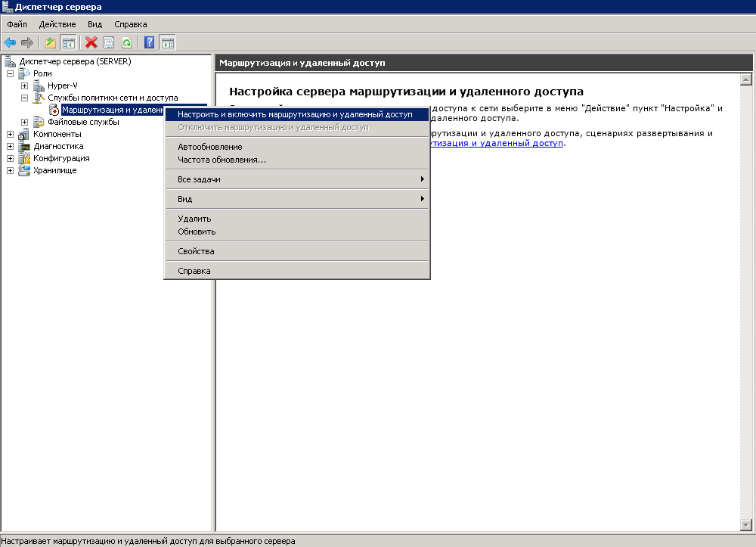Viewport: 756px width, 547px height.
Task: Click the Диспетчер сервера title bar icon
Action: point(7,7)
